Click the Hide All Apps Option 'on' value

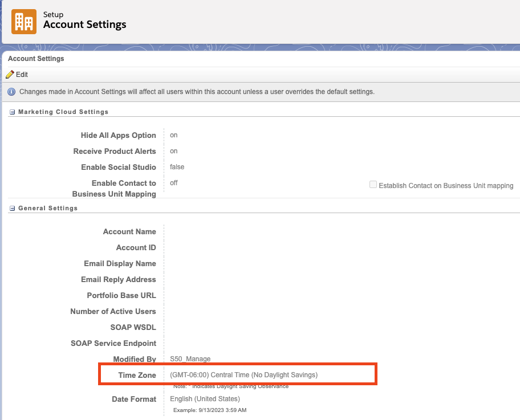tap(174, 135)
